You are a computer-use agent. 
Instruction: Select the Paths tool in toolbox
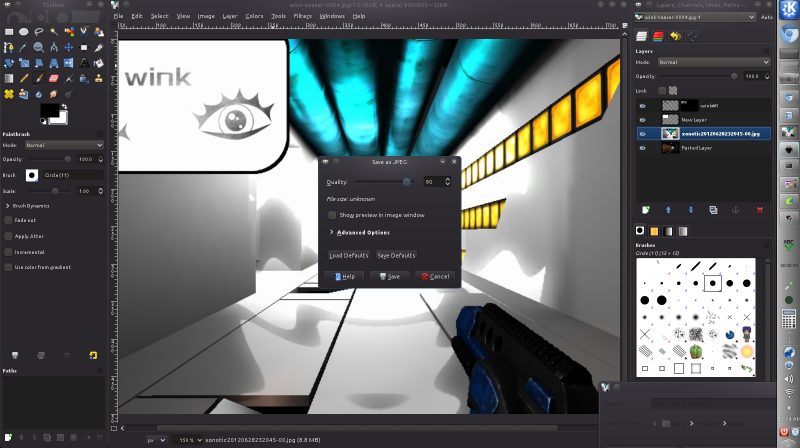tap(9, 47)
